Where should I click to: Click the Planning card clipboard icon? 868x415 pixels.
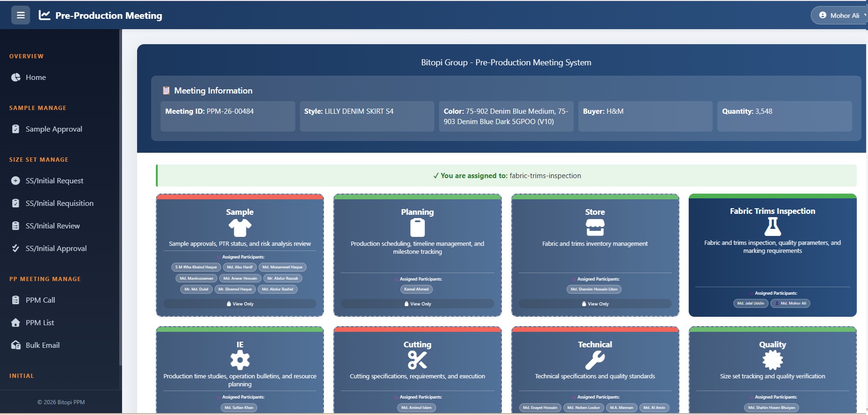[x=417, y=228]
